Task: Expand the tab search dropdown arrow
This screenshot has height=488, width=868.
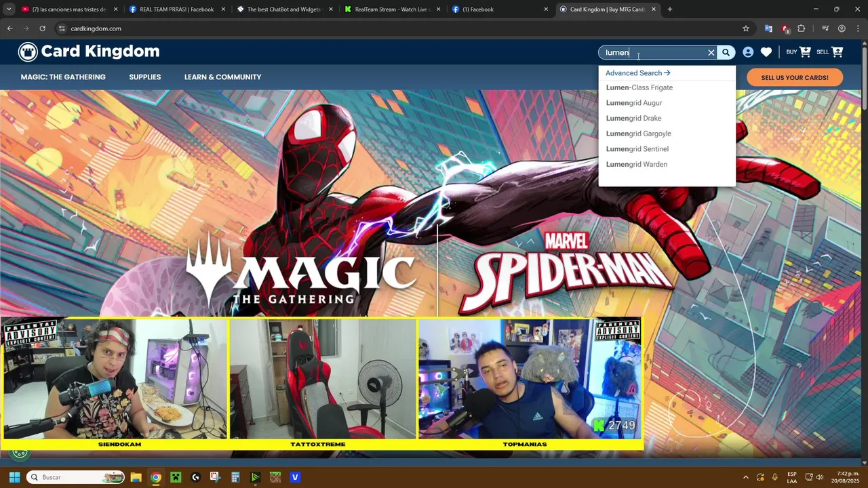Action: point(8,9)
